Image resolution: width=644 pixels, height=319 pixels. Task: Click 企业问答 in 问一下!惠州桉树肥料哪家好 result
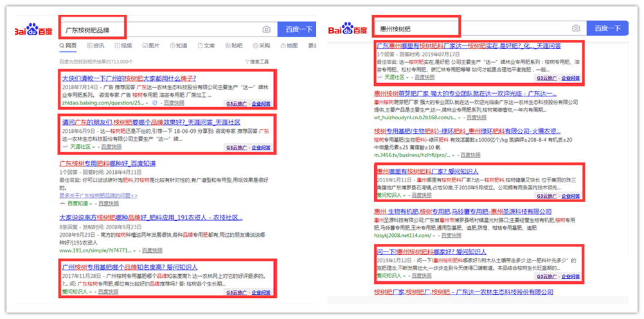pos(571,277)
